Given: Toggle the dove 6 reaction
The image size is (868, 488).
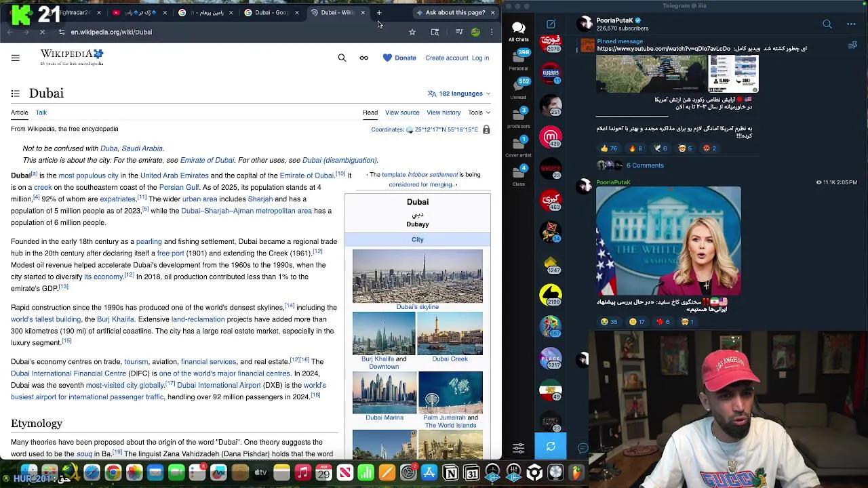Looking at the screenshot, I should pyautogui.click(x=660, y=148).
